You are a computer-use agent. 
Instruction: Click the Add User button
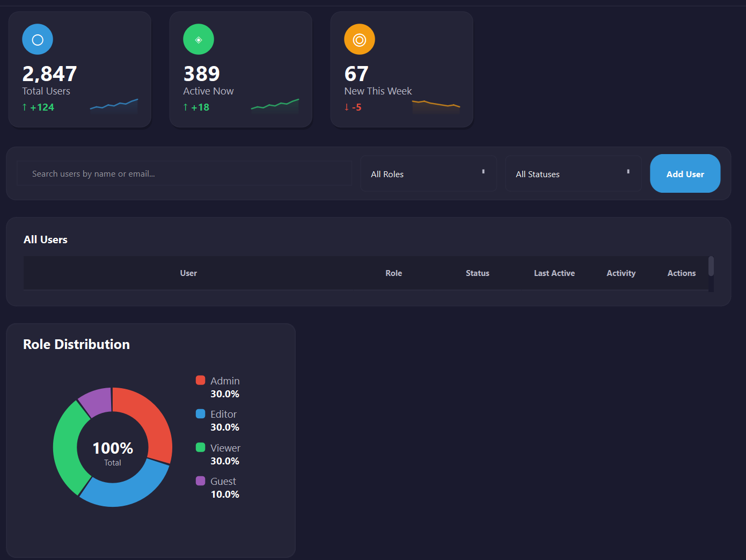pos(685,173)
